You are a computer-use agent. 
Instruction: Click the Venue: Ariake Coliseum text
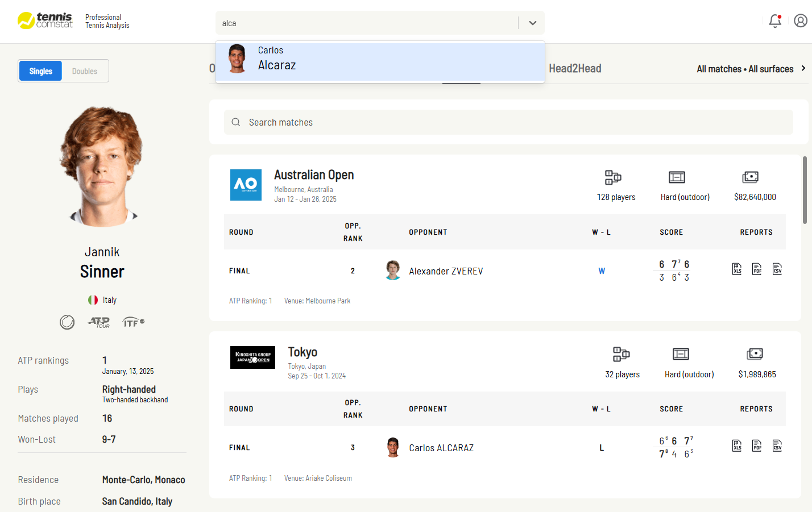coord(318,478)
